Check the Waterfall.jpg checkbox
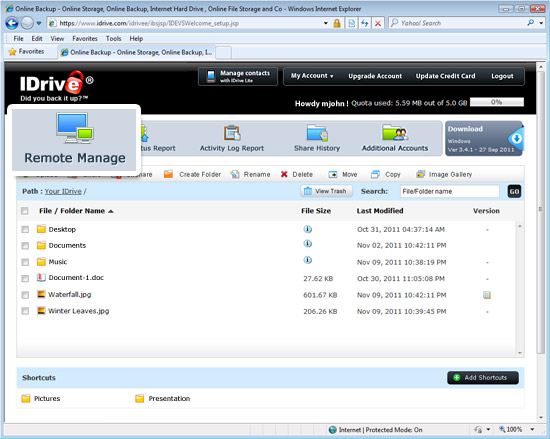Viewport: 550px width, 439px height. 25,295
